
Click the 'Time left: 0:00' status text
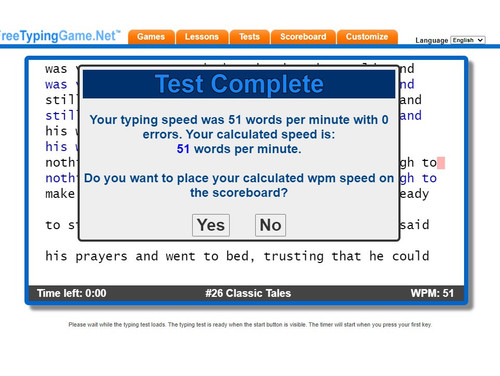pos(72,293)
